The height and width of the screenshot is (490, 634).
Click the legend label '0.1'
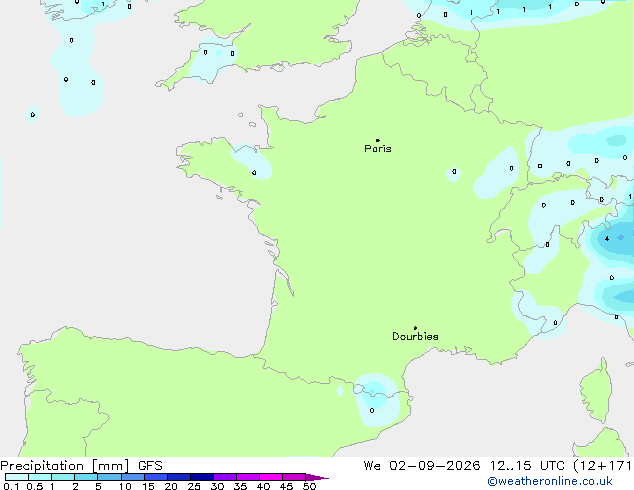pyautogui.click(x=11, y=486)
